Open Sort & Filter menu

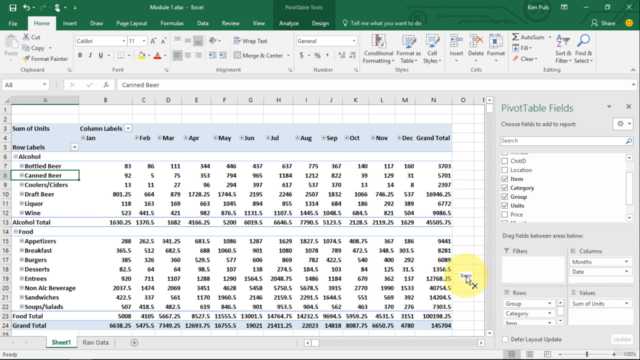click(x=563, y=49)
